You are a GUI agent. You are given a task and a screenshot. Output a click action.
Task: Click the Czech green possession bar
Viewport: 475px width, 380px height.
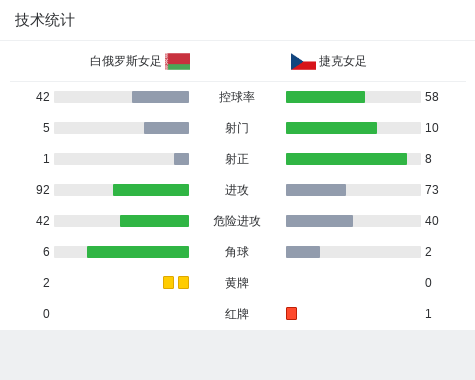325,97
